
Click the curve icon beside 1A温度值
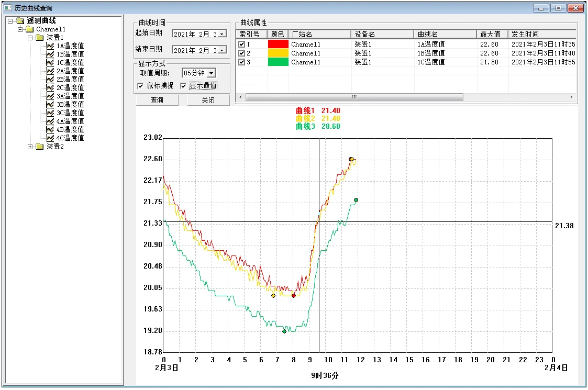coord(50,46)
